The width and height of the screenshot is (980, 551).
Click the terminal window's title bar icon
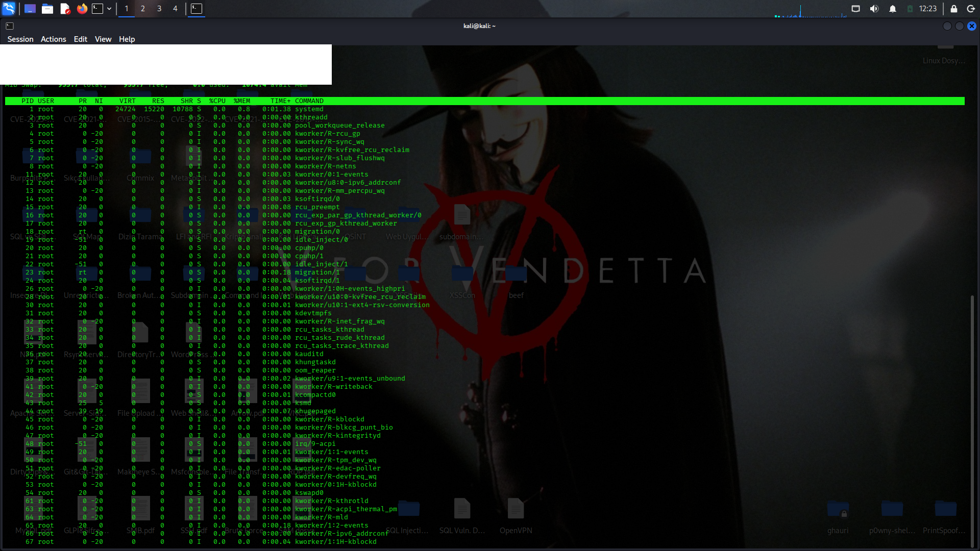10,26
